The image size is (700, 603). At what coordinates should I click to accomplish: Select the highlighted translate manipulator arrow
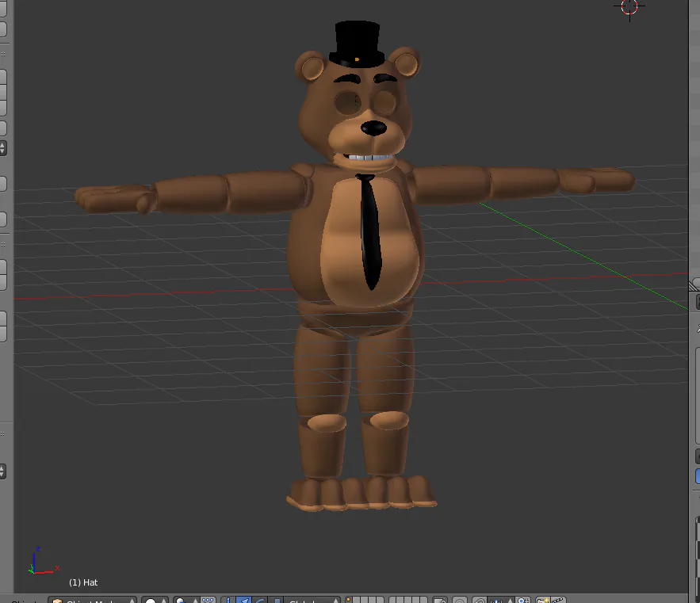pyautogui.click(x=244, y=601)
